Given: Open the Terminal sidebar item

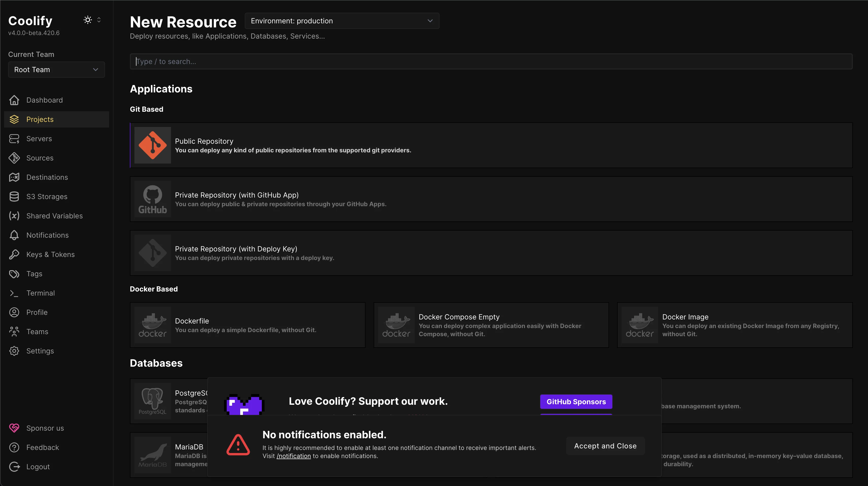Looking at the screenshot, I should [40, 293].
